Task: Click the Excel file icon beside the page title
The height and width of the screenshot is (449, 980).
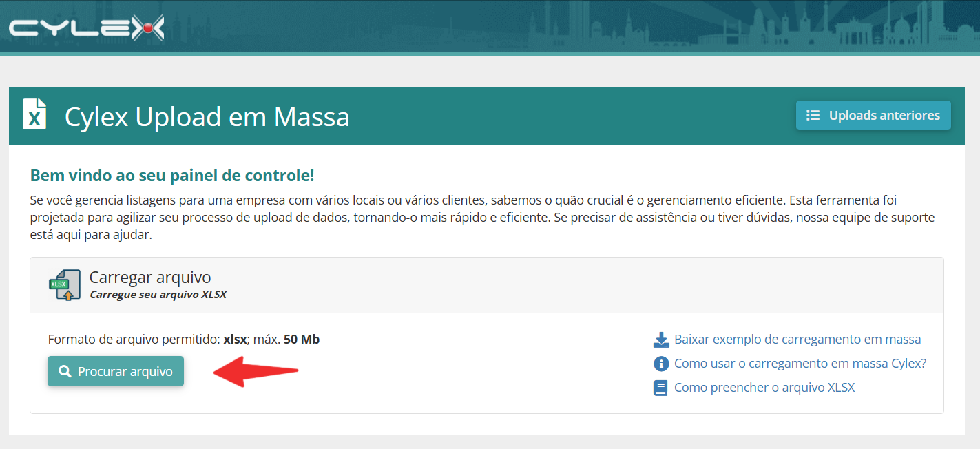Action: (x=34, y=114)
